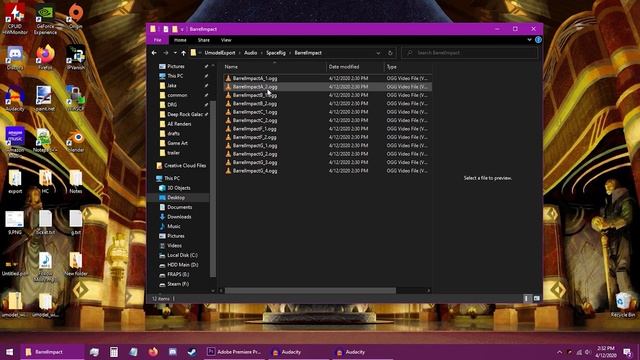Click the Audio breadcrumb in the address bar
Image resolution: width=640 pixels, height=360 pixels.
coord(251,53)
